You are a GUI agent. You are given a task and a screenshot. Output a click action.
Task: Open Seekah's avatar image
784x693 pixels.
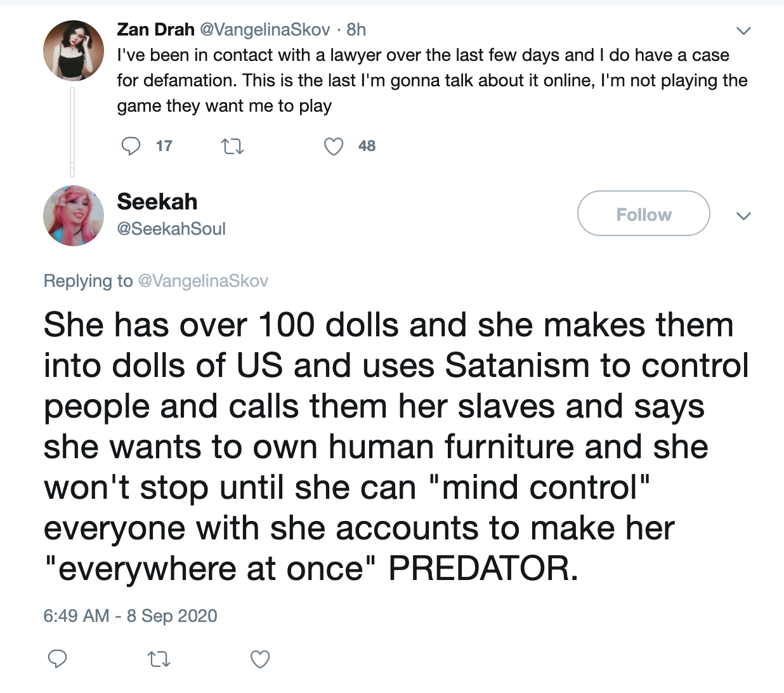pos(74,216)
